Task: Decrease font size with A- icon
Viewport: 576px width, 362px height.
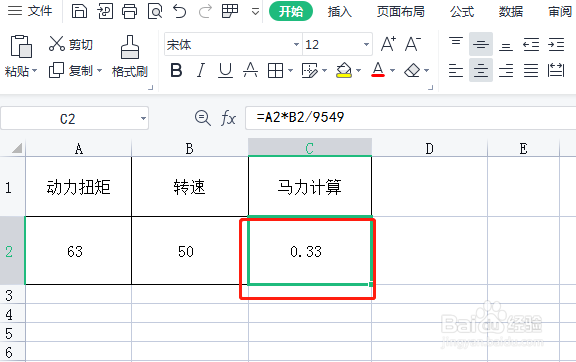Action: tap(413, 44)
